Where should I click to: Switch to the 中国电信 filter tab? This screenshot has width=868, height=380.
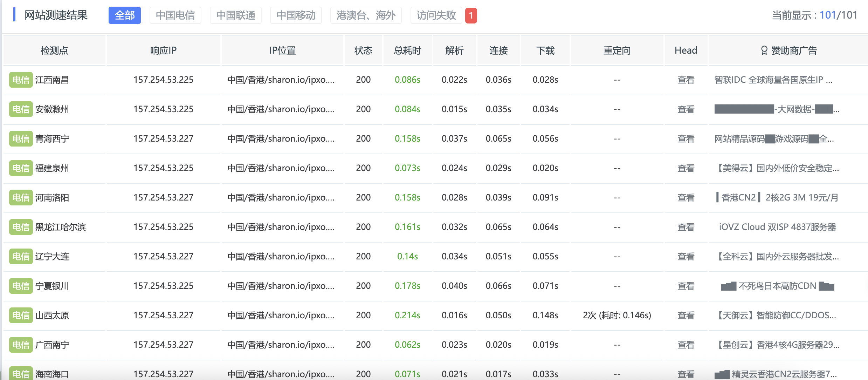tap(175, 15)
